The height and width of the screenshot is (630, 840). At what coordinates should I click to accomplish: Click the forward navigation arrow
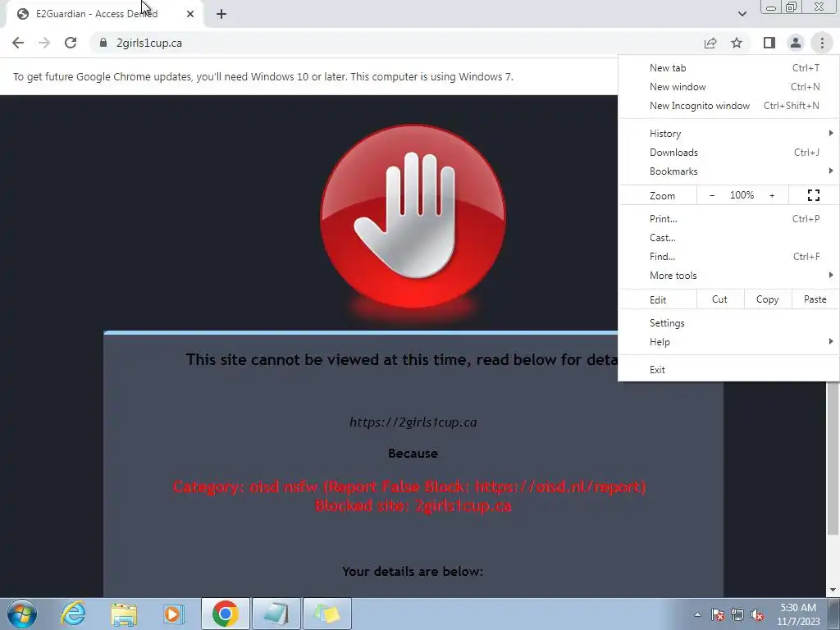pos(44,43)
